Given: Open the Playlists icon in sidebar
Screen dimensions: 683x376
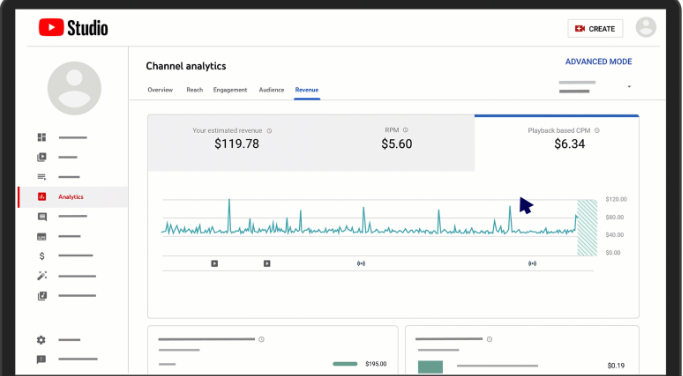Looking at the screenshot, I should tap(42, 177).
